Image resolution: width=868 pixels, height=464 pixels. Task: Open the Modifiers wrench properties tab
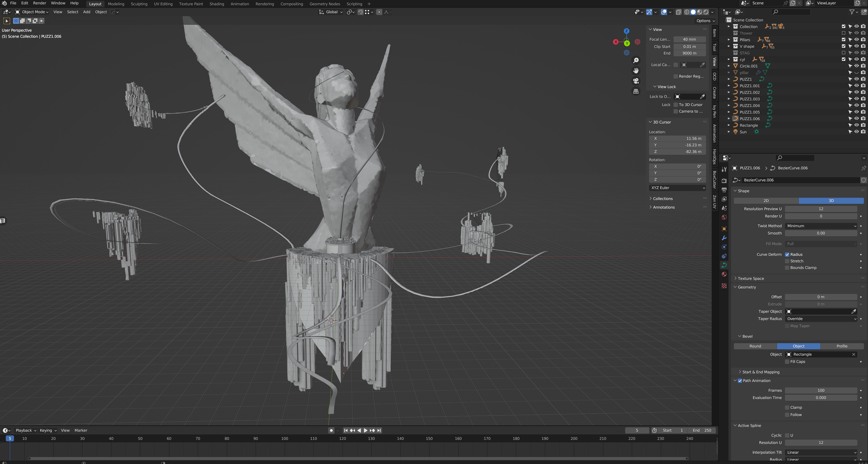click(724, 238)
